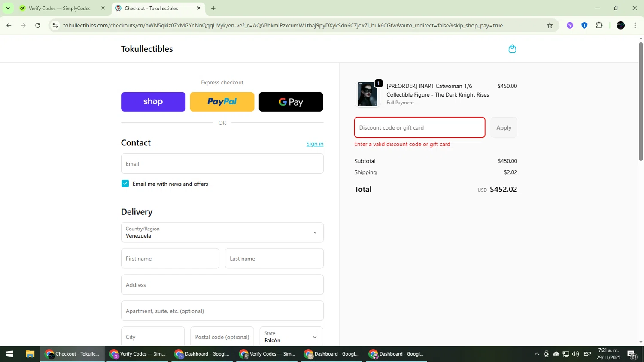This screenshot has height=362, width=644.
Task: Open the Meet Now camera tray icon
Action: [x=547, y=354]
